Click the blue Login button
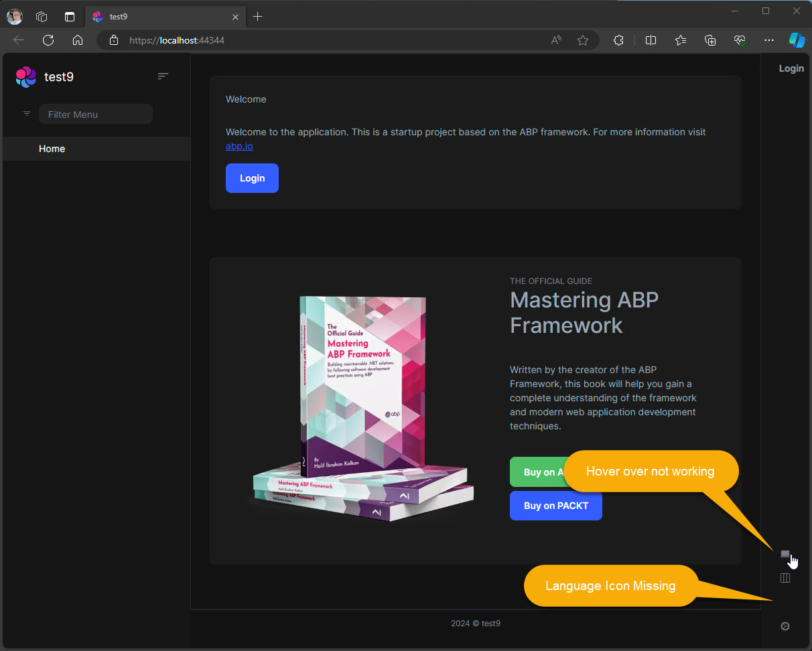This screenshot has width=812, height=651. 252,178
